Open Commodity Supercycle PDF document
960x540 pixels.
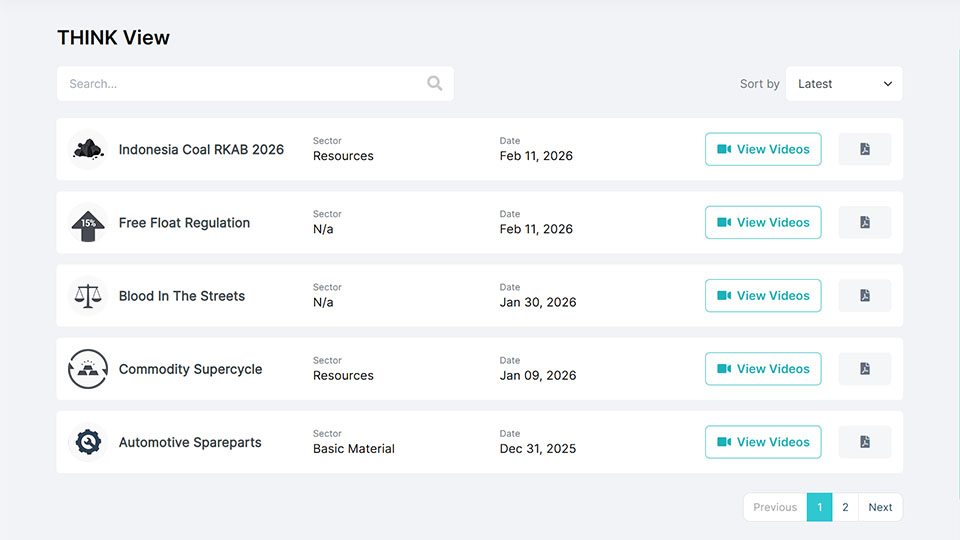[x=864, y=369]
